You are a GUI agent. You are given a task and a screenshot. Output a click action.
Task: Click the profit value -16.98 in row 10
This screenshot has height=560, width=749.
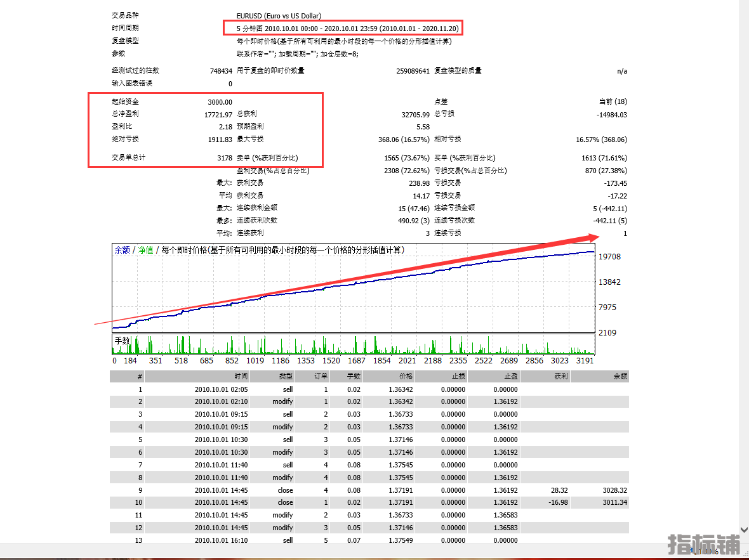click(559, 503)
